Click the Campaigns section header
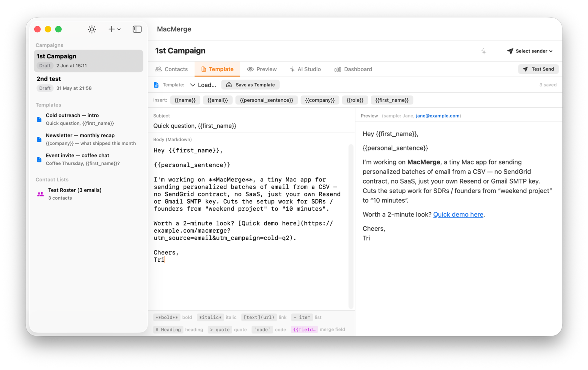 pyautogui.click(x=49, y=45)
